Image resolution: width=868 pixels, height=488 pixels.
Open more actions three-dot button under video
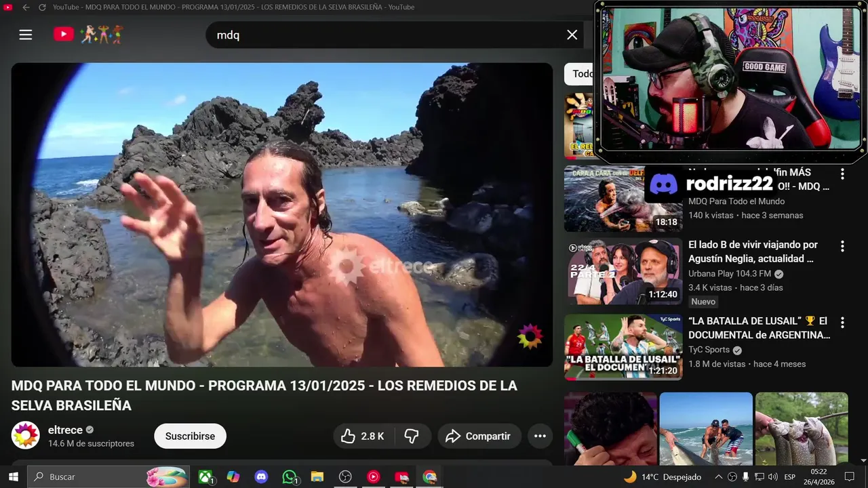(x=540, y=436)
